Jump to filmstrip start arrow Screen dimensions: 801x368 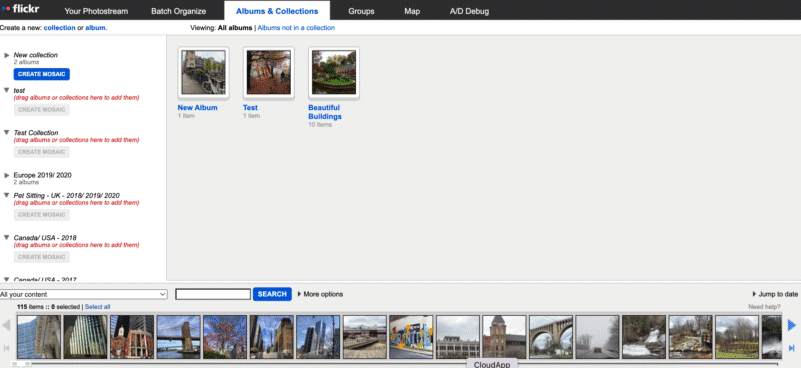[7, 348]
